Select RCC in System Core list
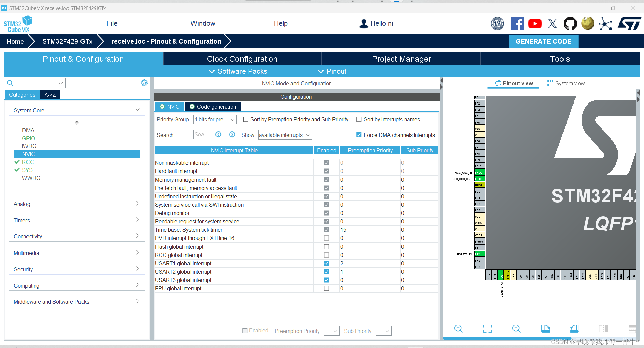The width and height of the screenshot is (644, 348). [28, 162]
